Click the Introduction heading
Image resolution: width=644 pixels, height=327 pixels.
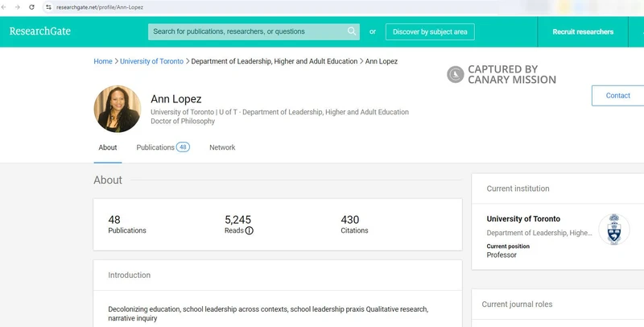[130, 275]
